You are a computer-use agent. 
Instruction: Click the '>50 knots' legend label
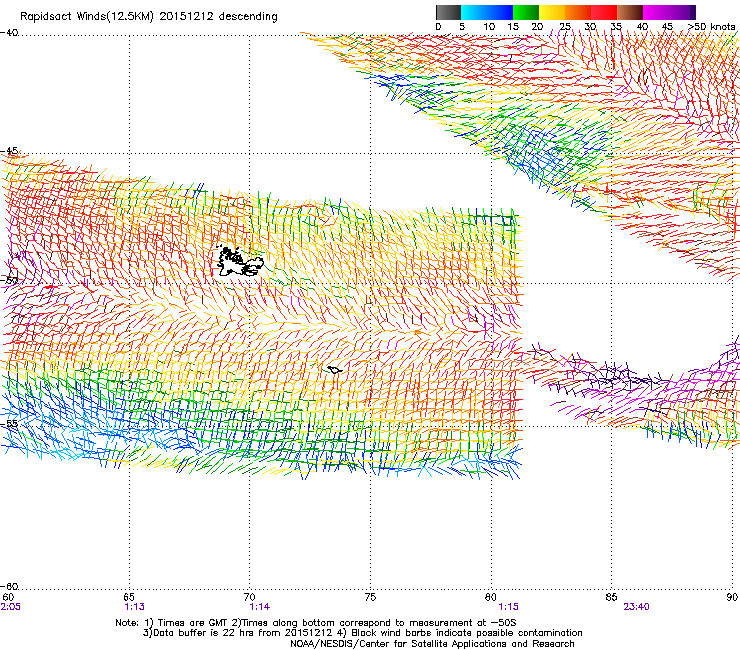(712, 27)
